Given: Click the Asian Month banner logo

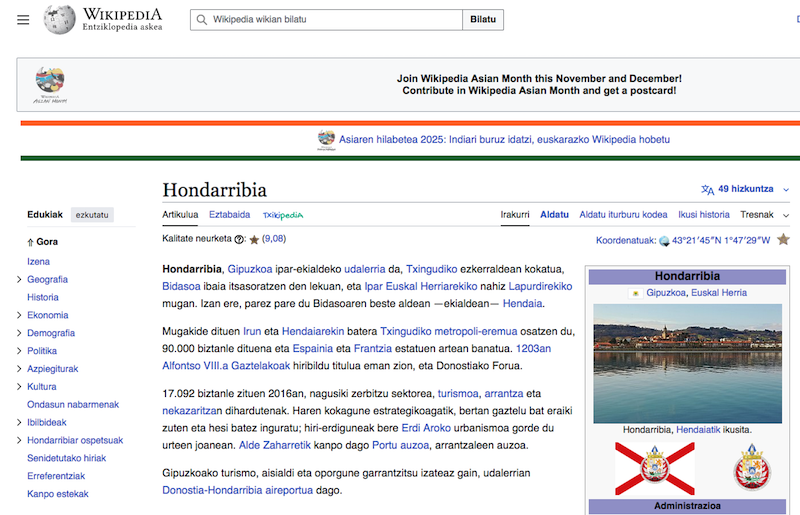Looking at the screenshot, I should coord(50,84).
